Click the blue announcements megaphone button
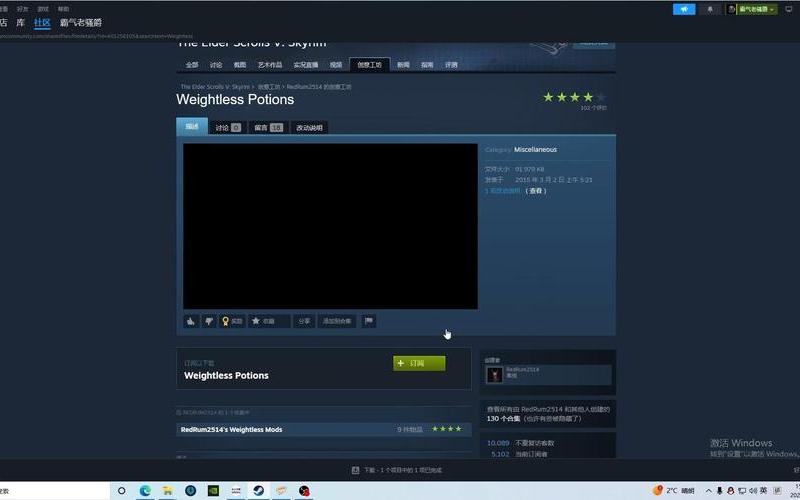The width and height of the screenshot is (800, 500). point(684,9)
